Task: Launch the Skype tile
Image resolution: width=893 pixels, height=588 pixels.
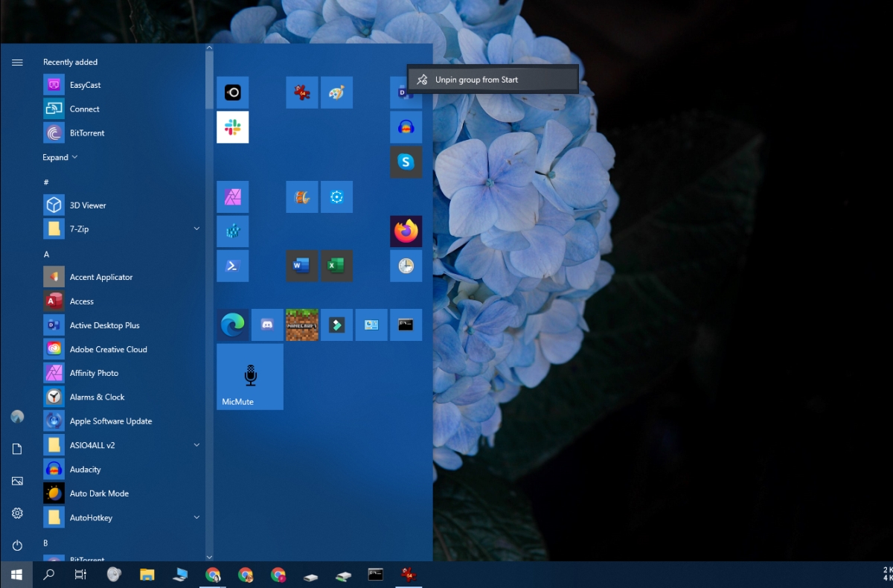Action: (406, 162)
